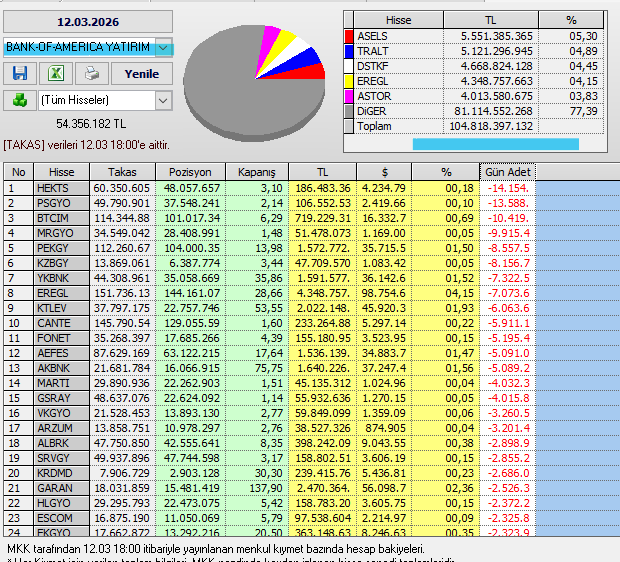Screen dimensions: 620x562
Task: Export data with the Excel icon
Action: [56, 74]
